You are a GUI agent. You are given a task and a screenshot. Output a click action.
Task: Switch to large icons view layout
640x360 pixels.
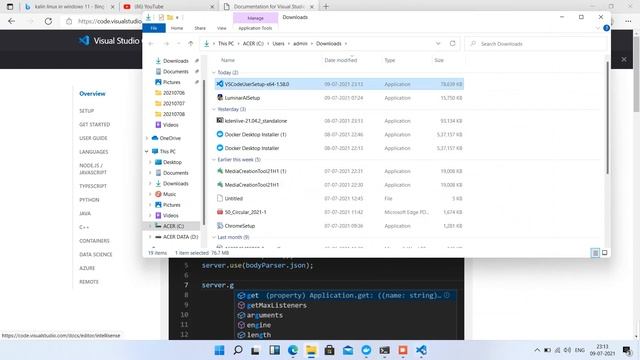604,253
